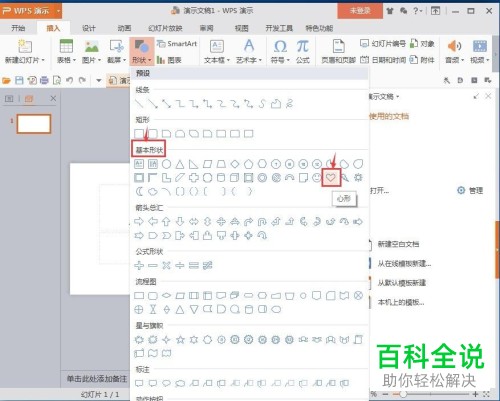
Task: Choose the right triangle in basic shapes
Action: [194, 164]
